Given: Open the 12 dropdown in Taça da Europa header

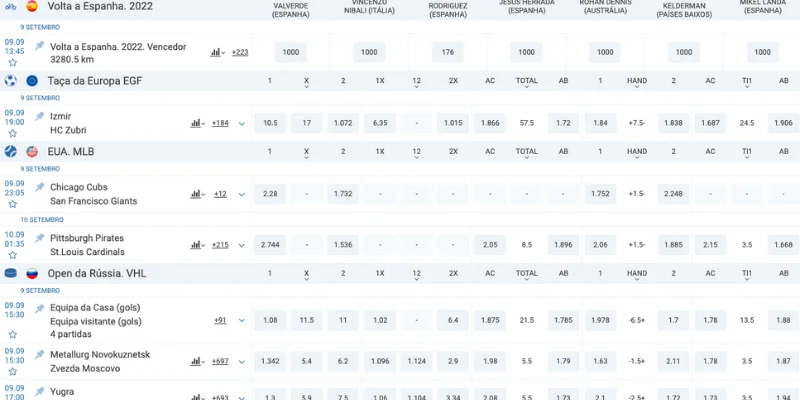Looking at the screenshot, I should tap(416, 82).
